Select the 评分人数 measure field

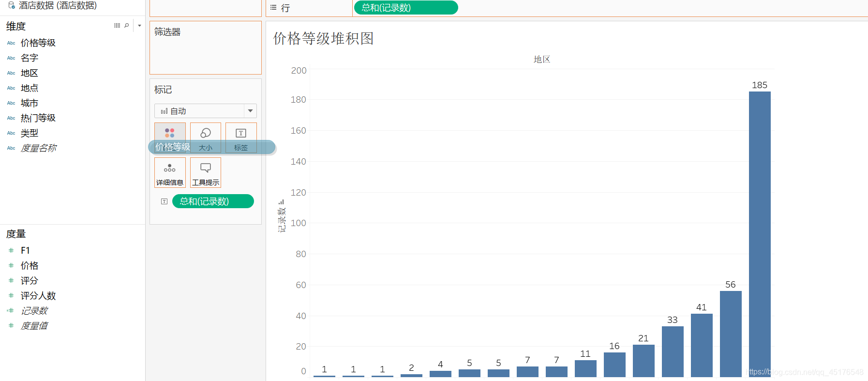[38, 295]
